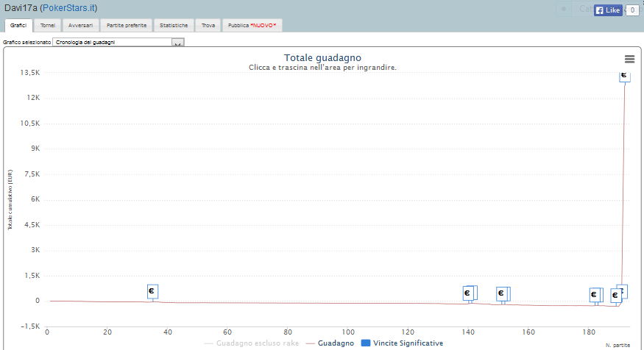Screen dimensions: 644x350
Task: Open the Avversari tab
Action: 79,25
